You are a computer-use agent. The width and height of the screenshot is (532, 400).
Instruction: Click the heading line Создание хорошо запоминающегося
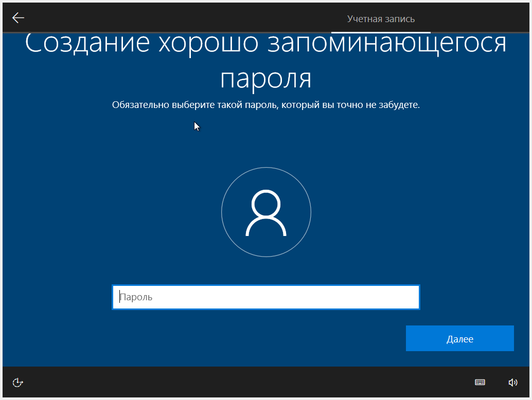click(x=265, y=44)
